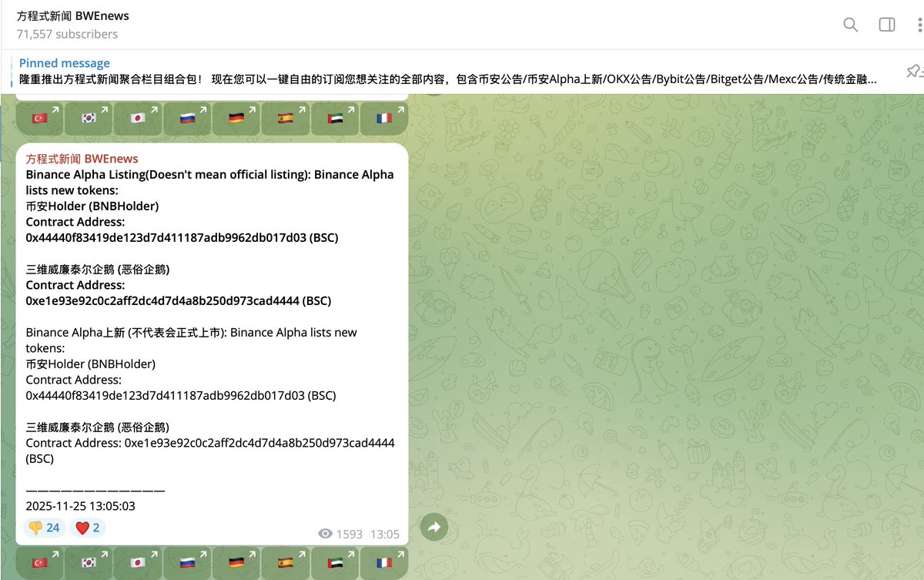924x580 pixels.
Task: Open Russian flag link above the Binance Alpha message
Action: point(187,118)
